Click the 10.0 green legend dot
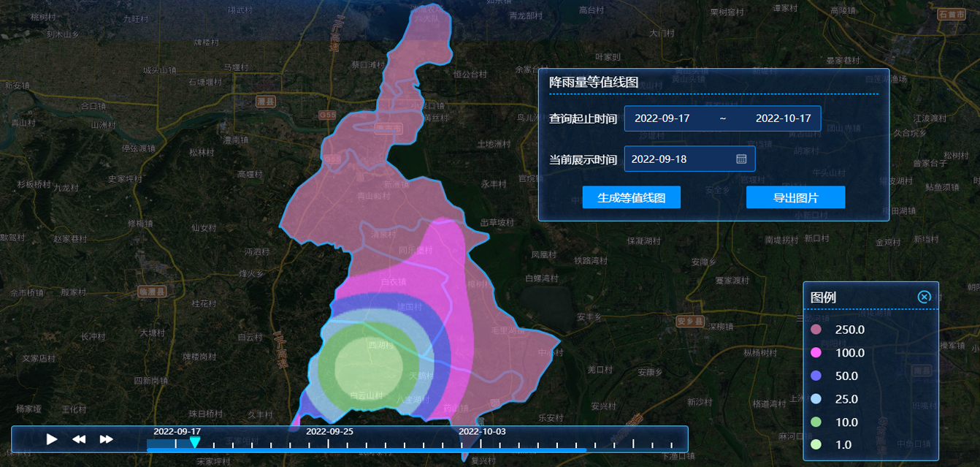This screenshot has height=467, width=980. pos(816,422)
